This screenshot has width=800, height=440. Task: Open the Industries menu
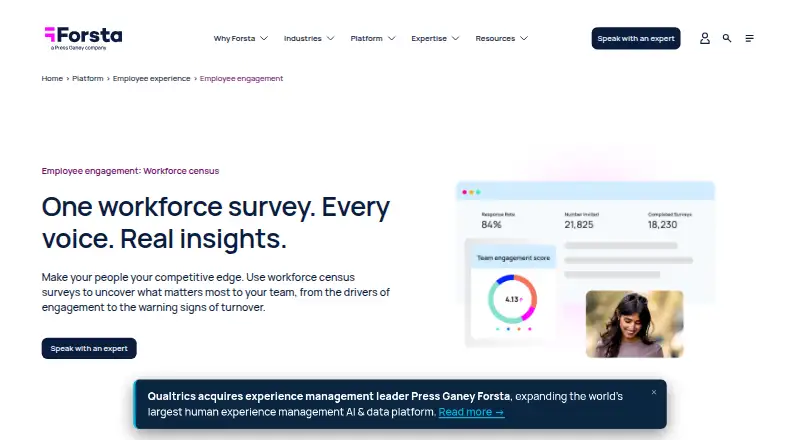click(303, 38)
